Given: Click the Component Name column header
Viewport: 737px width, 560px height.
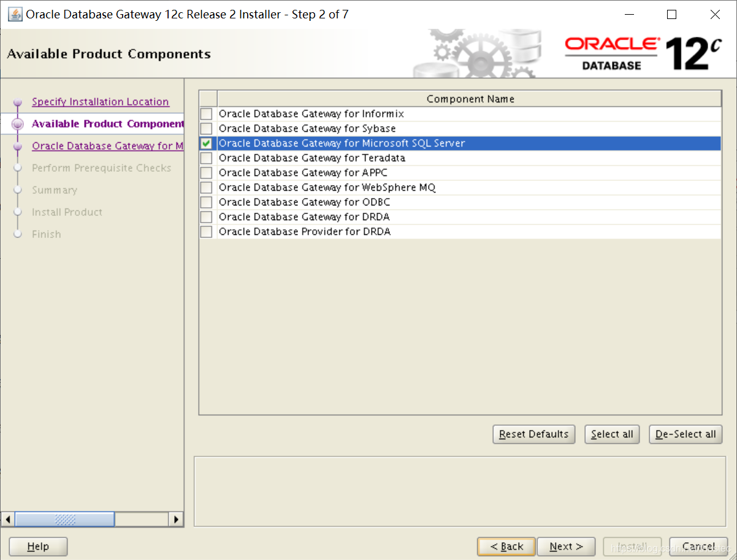Looking at the screenshot, I should tap(470, 99).
